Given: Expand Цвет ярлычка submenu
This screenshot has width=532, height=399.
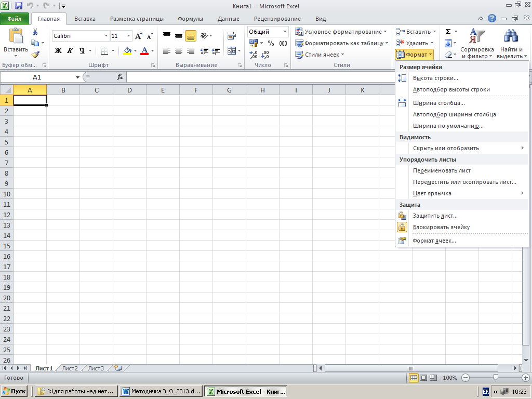Looking at the screenshot, I should [x=462, y=193].
